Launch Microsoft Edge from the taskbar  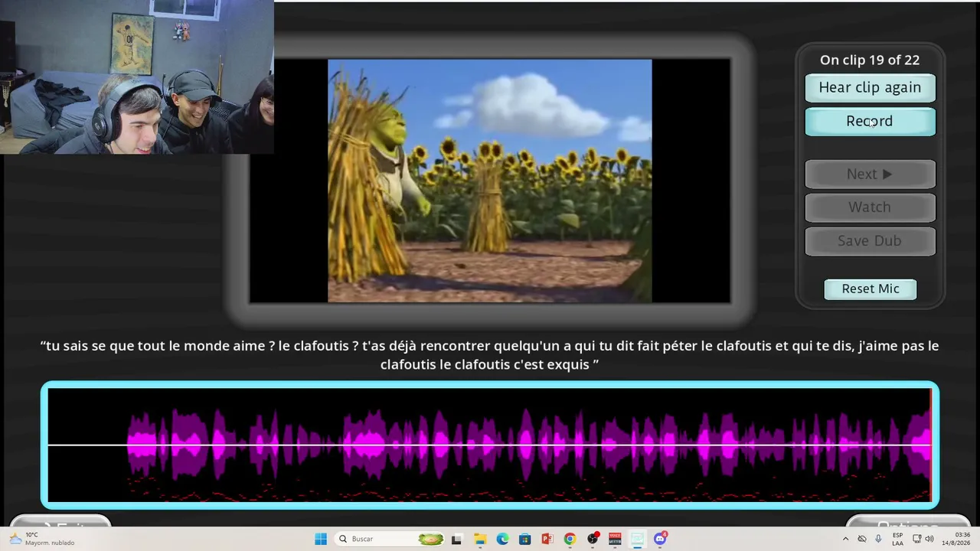[502, 539]
